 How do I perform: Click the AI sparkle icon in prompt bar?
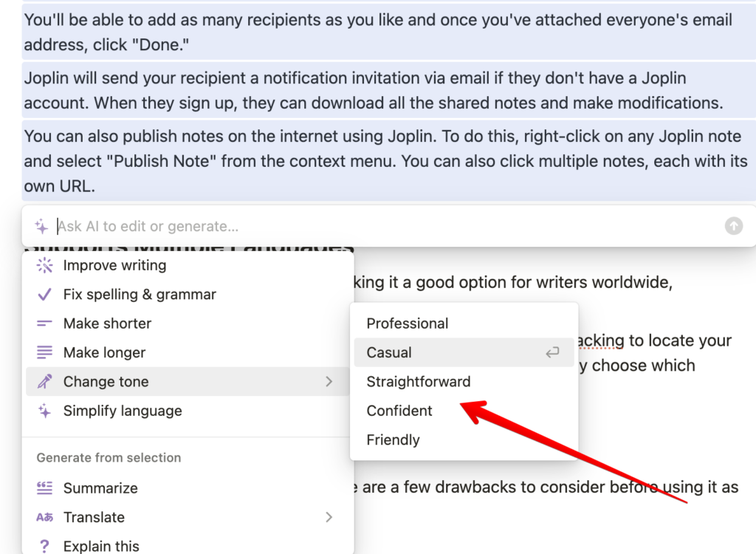pos(41,227)
